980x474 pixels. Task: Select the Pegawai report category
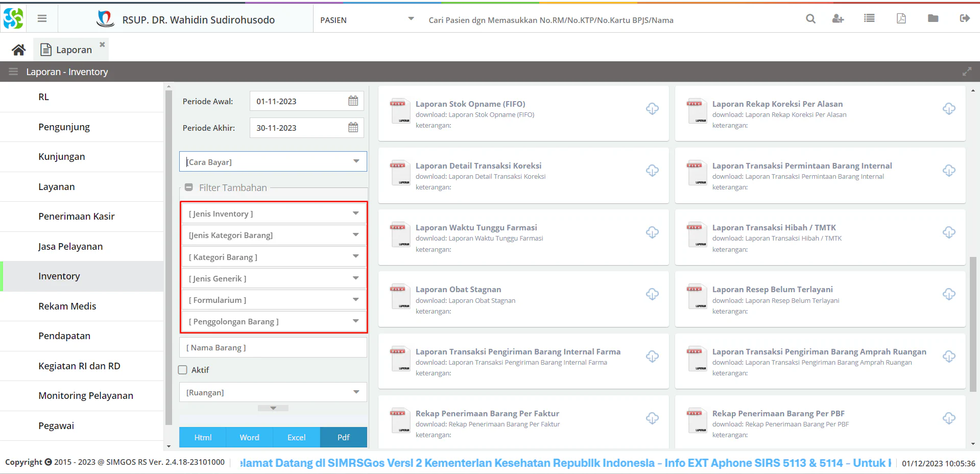coord(82,425)
